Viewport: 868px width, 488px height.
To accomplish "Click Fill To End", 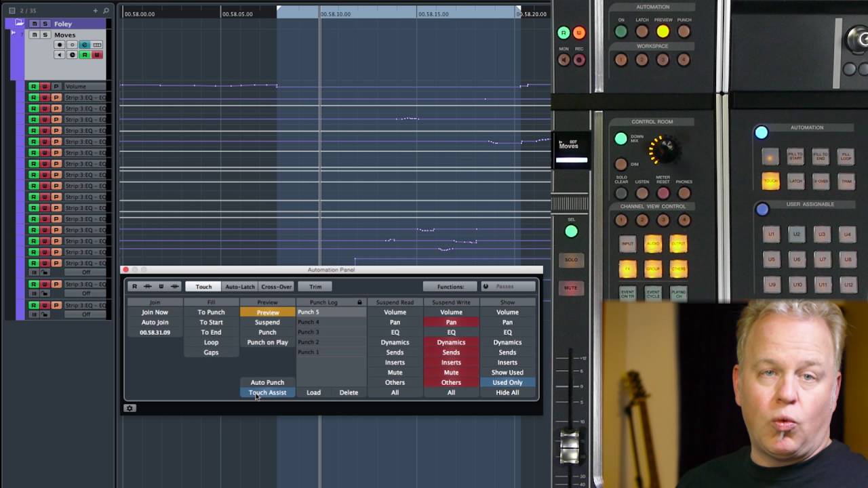I will point(211,333).
